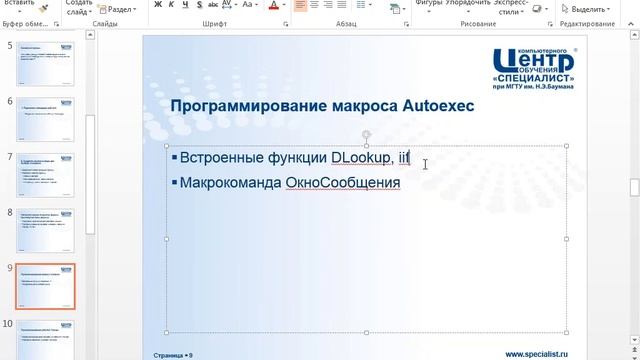Click thumbnail pane scroll up arrow
Viewport: 640px width, 360px height.
pyautogui.click(x=90, y=35)
